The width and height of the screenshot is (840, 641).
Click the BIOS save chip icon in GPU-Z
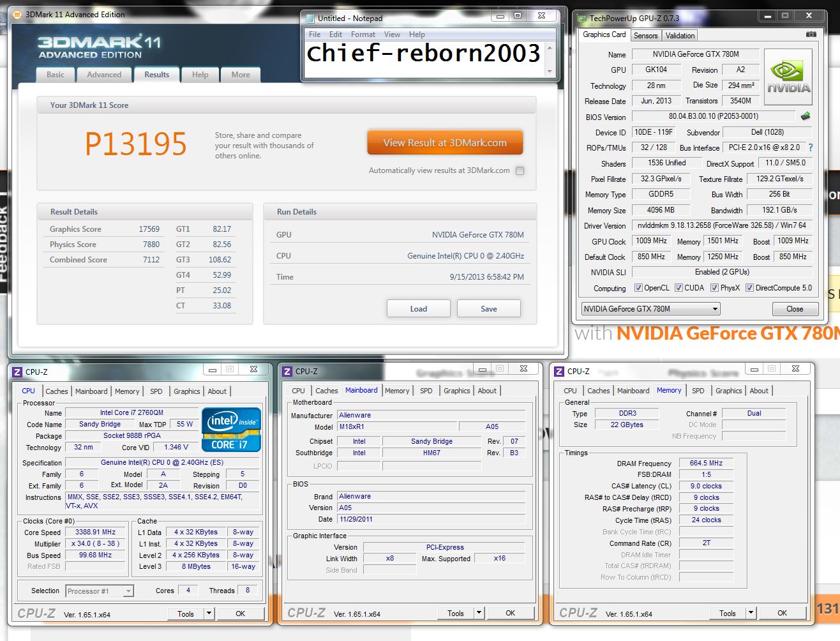[x=806, y=116]
